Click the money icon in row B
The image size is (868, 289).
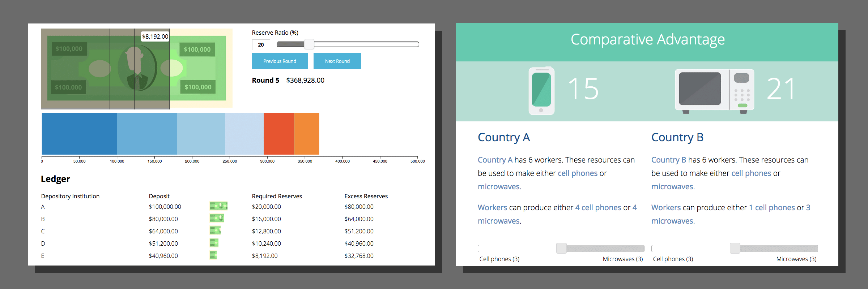[x=217, y=218]
